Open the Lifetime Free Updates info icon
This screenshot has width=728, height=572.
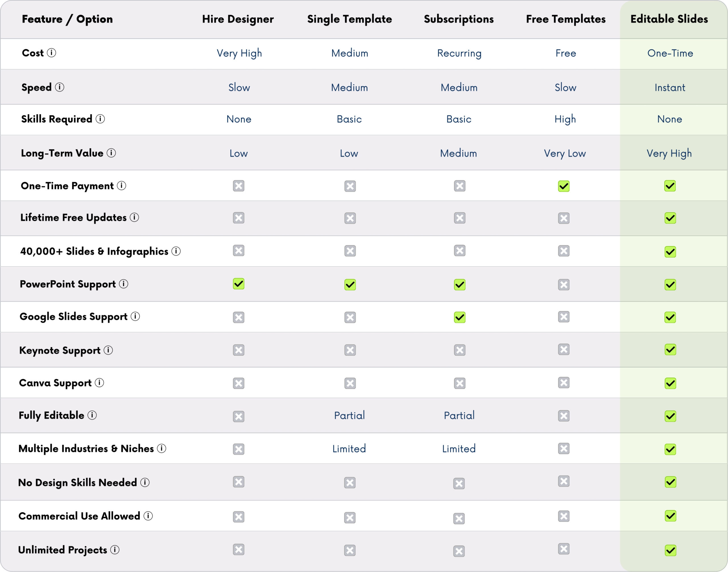[134, 217]
